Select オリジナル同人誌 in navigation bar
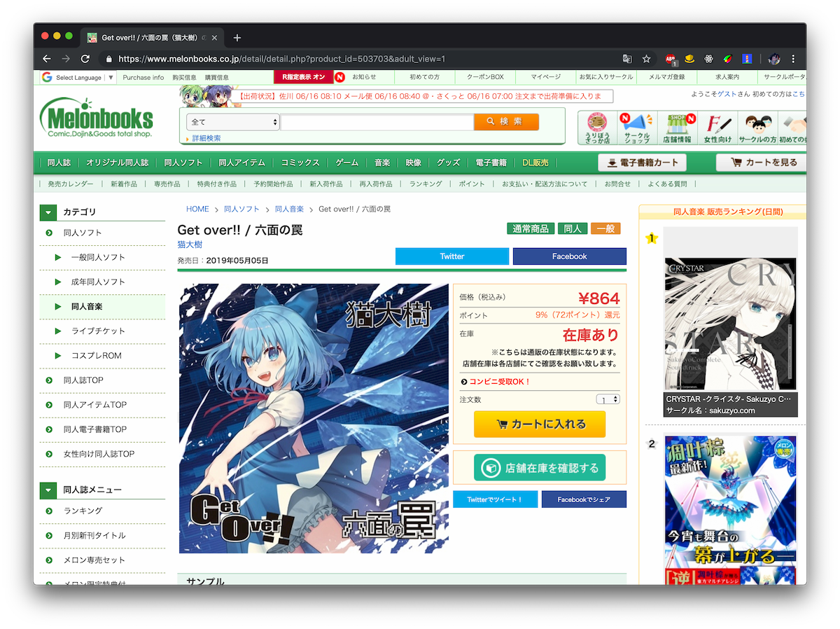 coord(117,163)
